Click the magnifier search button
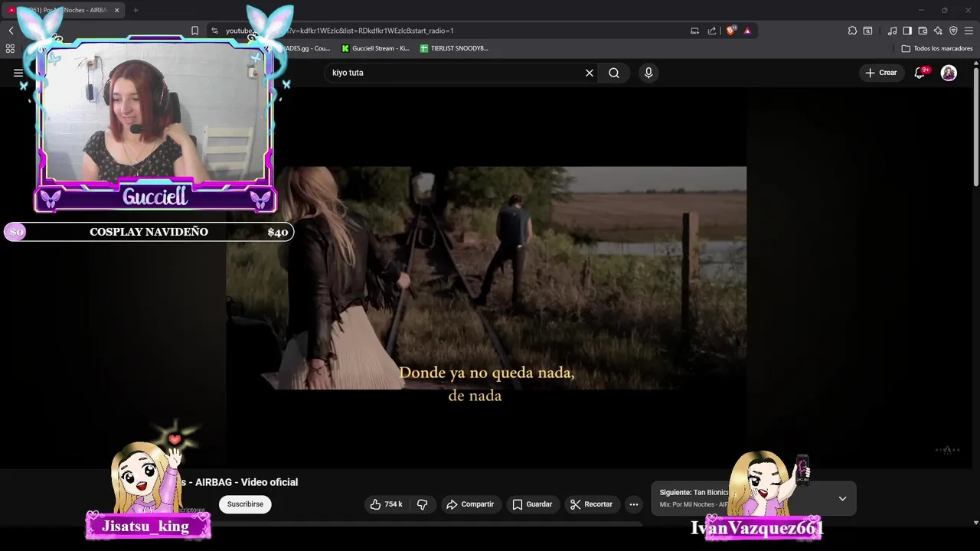This screenshot has width=980, height=551. coord(614,73)
